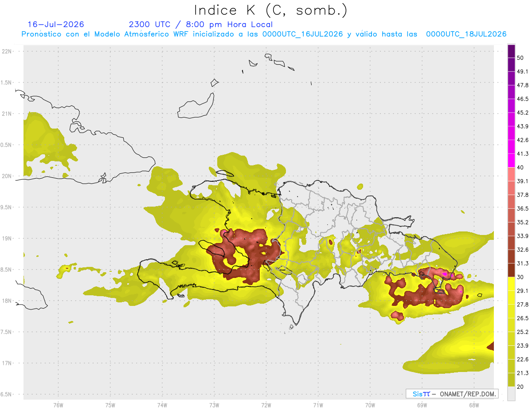
Task: Click the colorbar value '40'
Action: coord(520,168)
